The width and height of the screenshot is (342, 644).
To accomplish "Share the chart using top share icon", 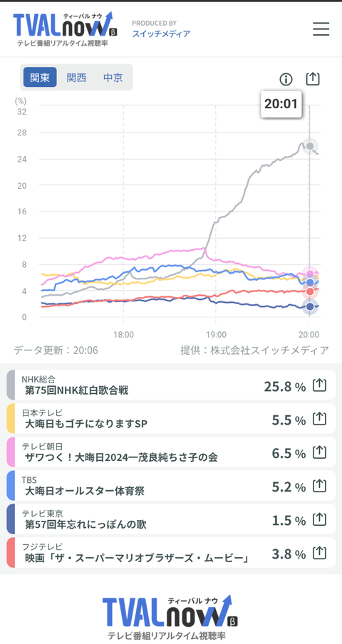I will (x=313, y=78).
